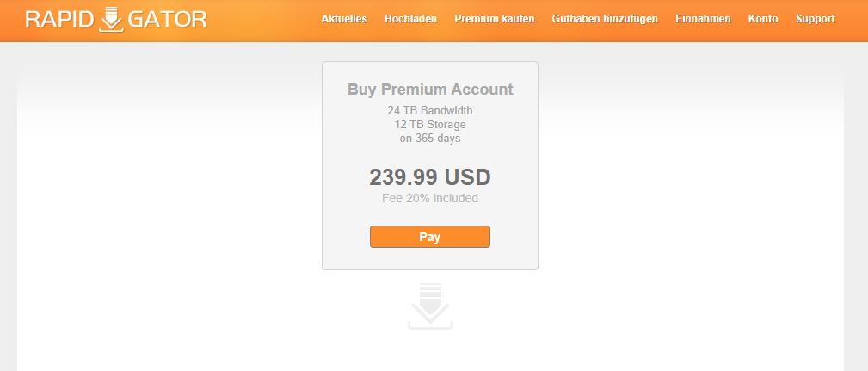Screen dimensions: 868x371
Task: Click the on 365 days text
Action: click(x=430, y=138)
